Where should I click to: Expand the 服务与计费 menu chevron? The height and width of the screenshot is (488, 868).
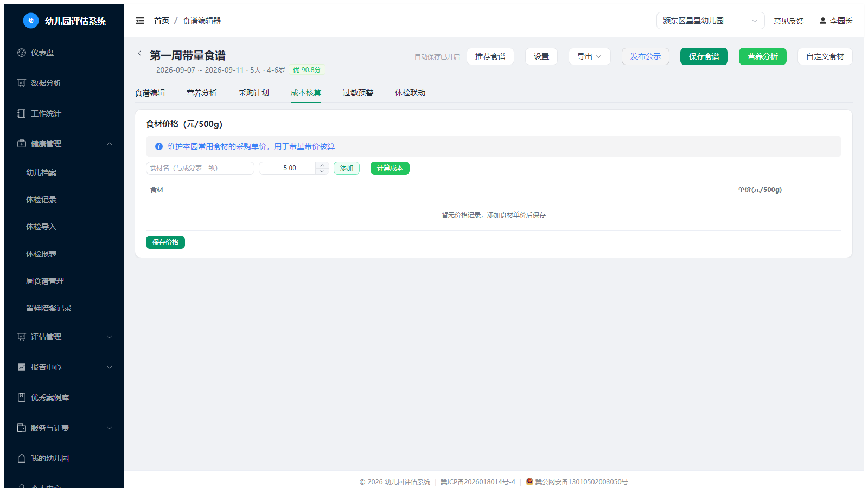click(x=110, y=428)
